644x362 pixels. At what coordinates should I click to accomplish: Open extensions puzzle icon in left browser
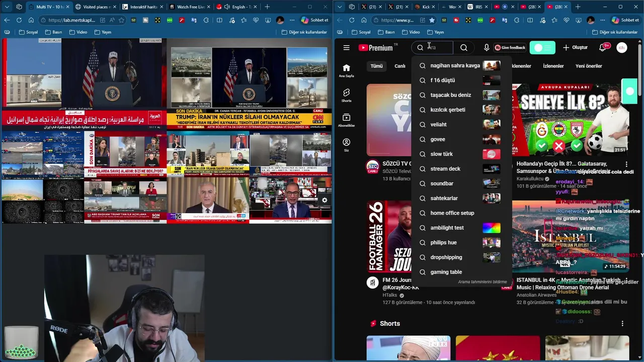pyautogui.click(x=206, y=20)
